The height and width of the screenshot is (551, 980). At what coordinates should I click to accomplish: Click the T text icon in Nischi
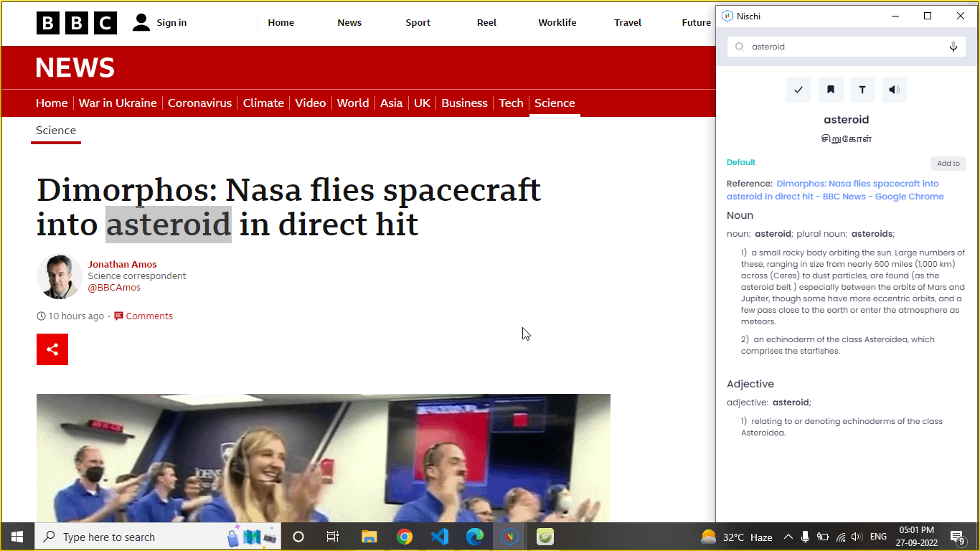[862, 90]
